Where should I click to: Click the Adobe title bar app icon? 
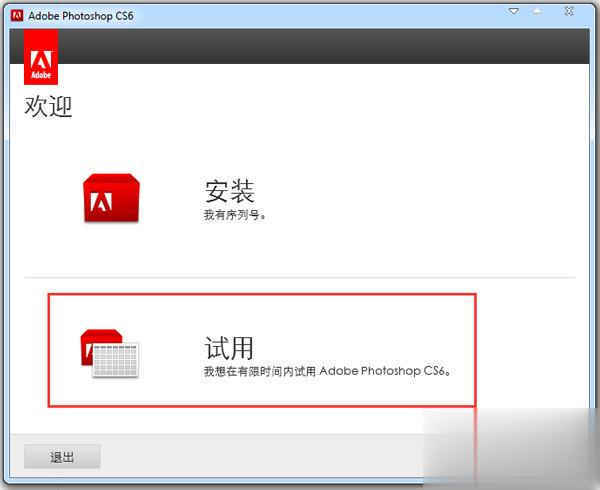coord(17,16)
